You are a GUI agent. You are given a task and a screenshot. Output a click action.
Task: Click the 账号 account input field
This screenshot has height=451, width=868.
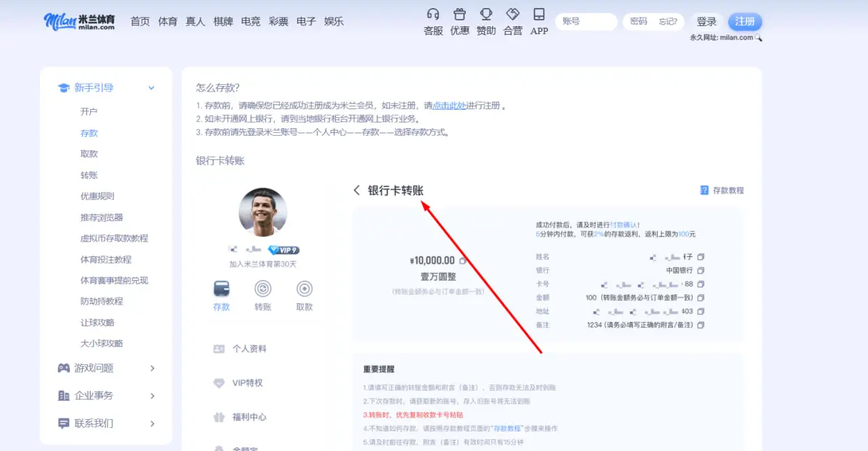[586, 21]
